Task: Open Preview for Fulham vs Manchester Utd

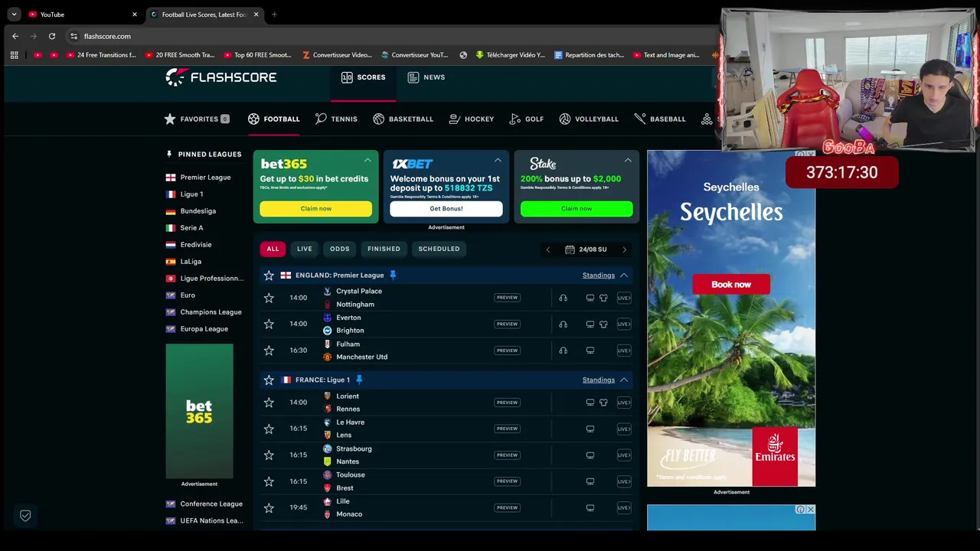Action: (x=507, y=350)
